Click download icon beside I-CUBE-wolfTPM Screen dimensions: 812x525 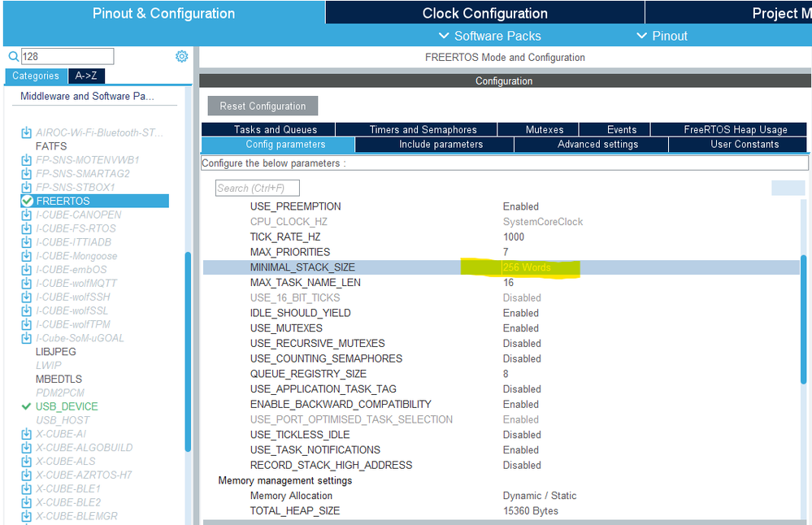click(x=26, y=324)
